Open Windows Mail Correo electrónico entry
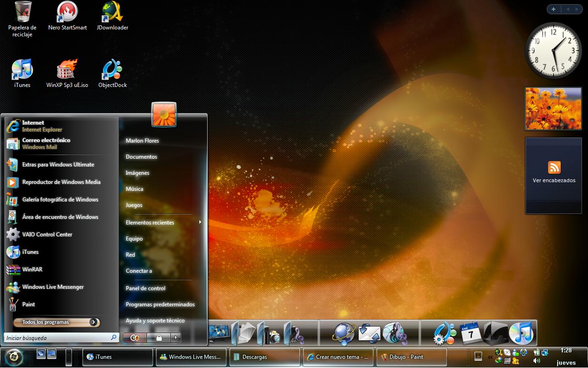 click(61, 144)
